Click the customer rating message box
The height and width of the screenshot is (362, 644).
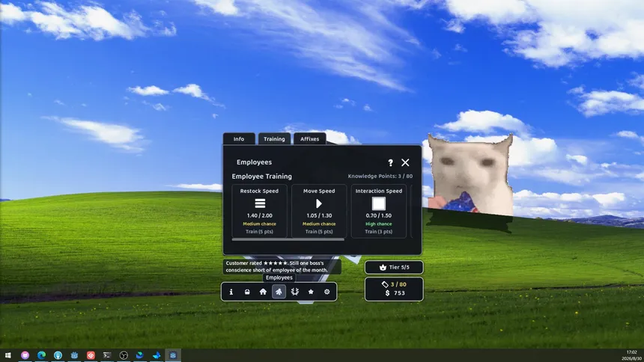point(282,266)
